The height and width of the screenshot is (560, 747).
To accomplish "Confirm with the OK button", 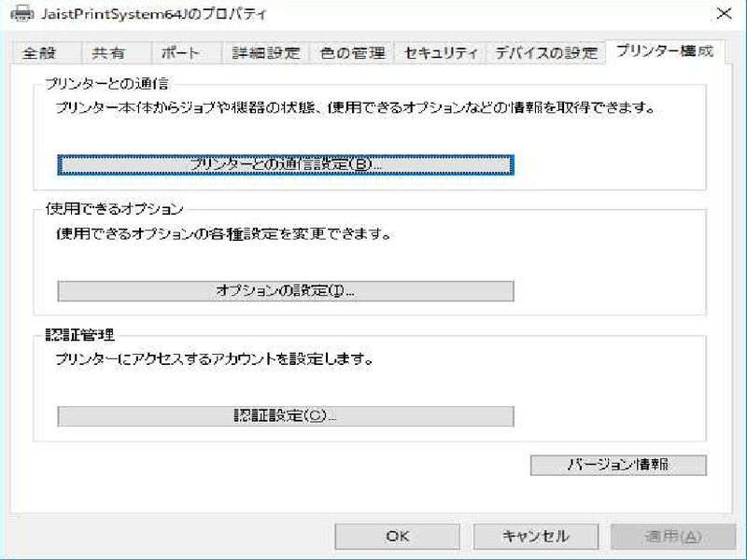I will (x=398, y=536).
